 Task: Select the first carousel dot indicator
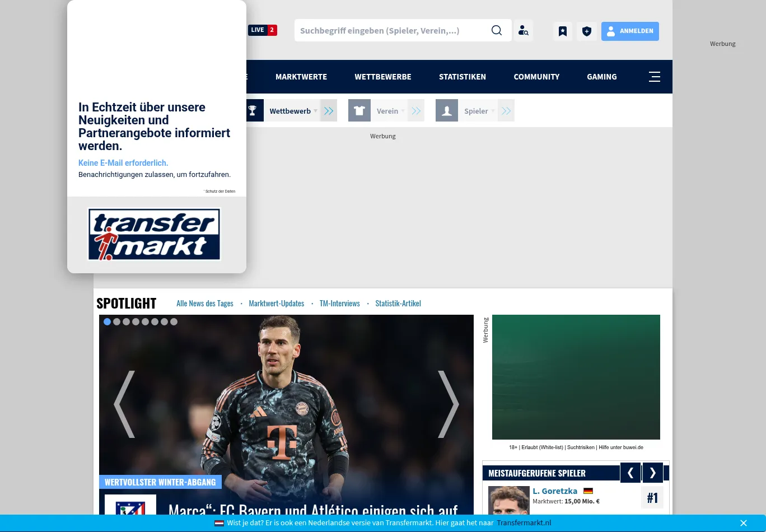coord(107,321)
